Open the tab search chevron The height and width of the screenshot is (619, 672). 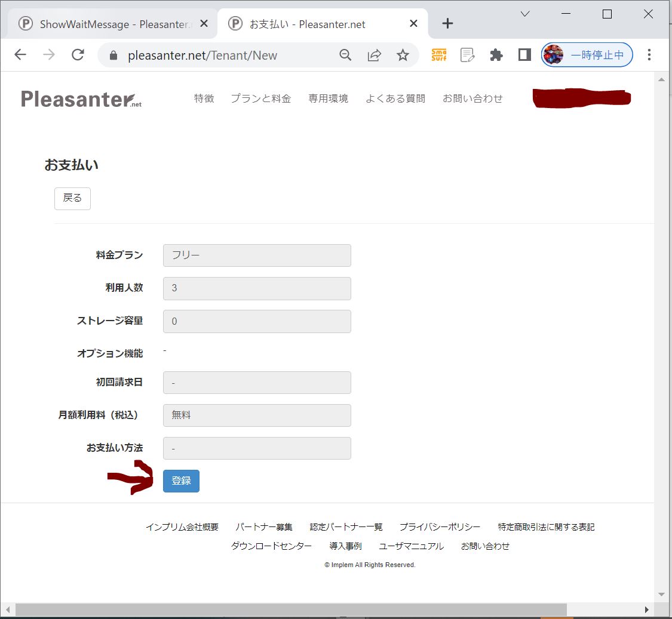(x=525, y=14)
